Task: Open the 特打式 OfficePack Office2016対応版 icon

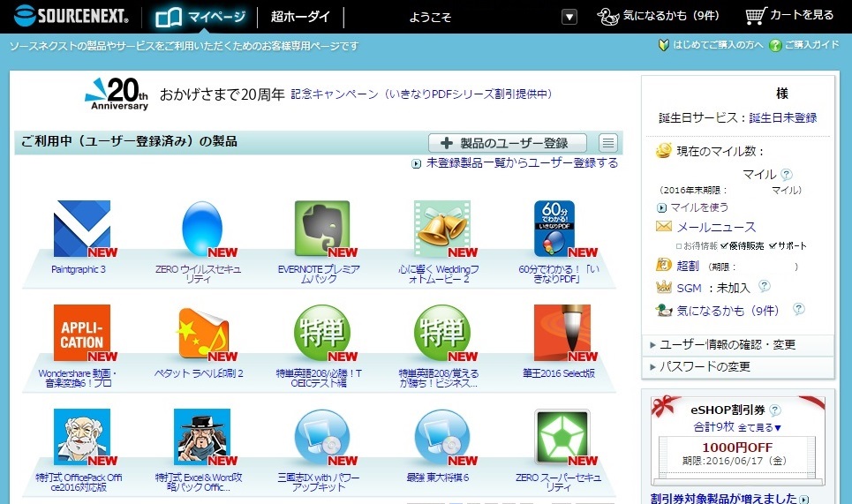Action: click(82, 437)
